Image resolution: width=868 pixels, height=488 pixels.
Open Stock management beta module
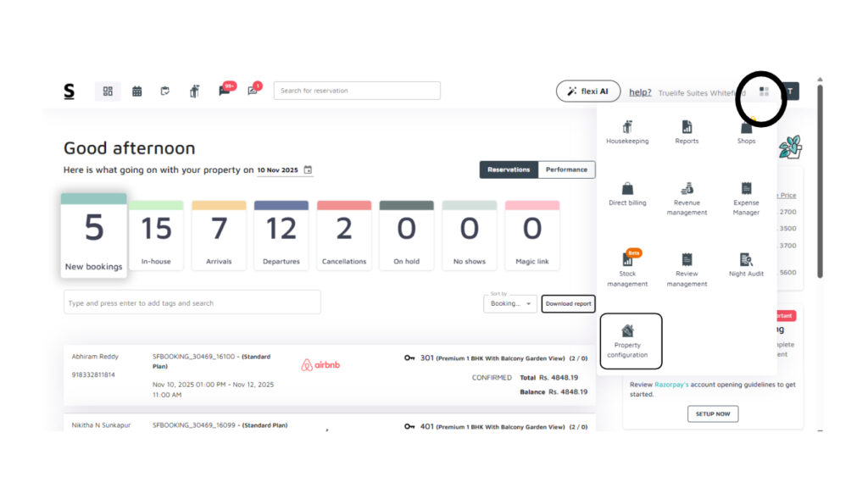point(627,269)
